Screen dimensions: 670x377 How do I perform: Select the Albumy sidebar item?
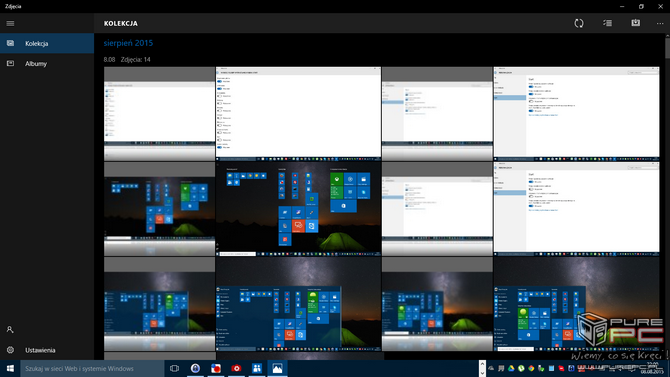coord(47,64)
